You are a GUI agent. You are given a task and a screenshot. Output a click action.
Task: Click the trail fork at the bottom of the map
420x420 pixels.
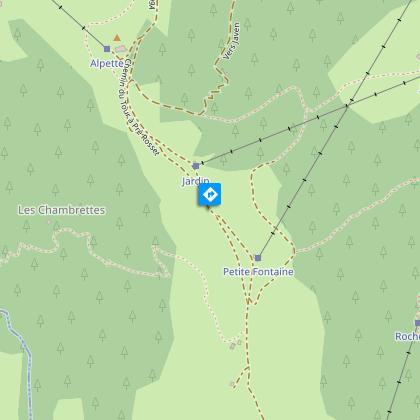pyautogui.click(x=248, y=367)
